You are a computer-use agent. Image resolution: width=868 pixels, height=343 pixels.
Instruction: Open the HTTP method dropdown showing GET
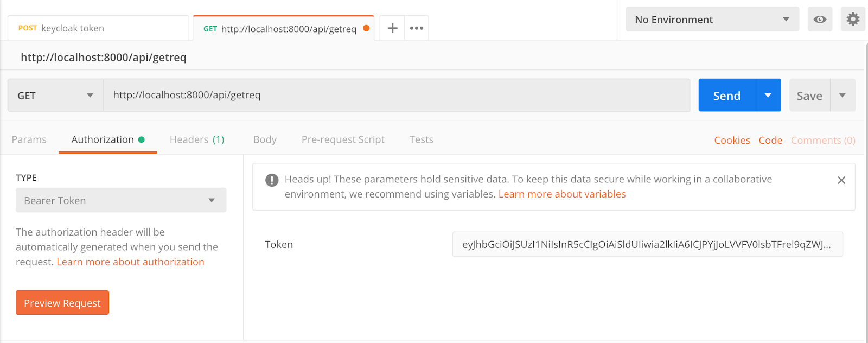pos(55,95)
